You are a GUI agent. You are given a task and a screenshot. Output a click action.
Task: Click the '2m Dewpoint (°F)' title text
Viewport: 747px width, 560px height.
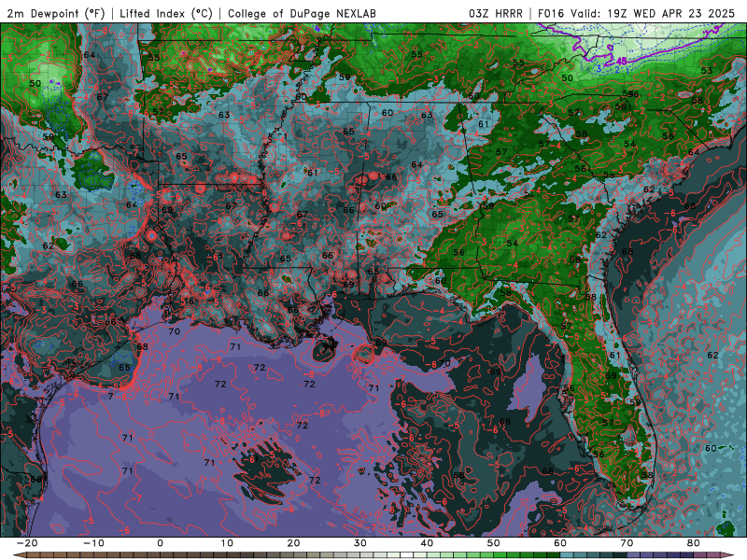56,13
